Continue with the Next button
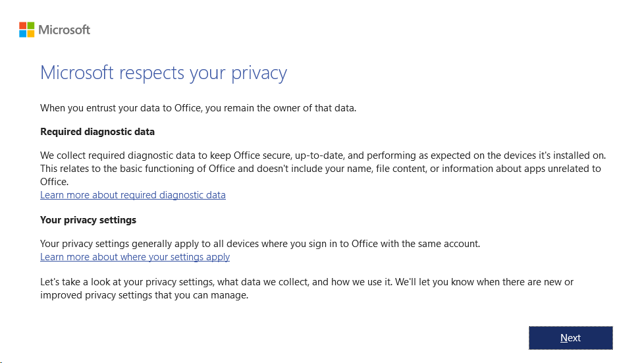The height and width of the screenshot is (363, 644). 570,338
